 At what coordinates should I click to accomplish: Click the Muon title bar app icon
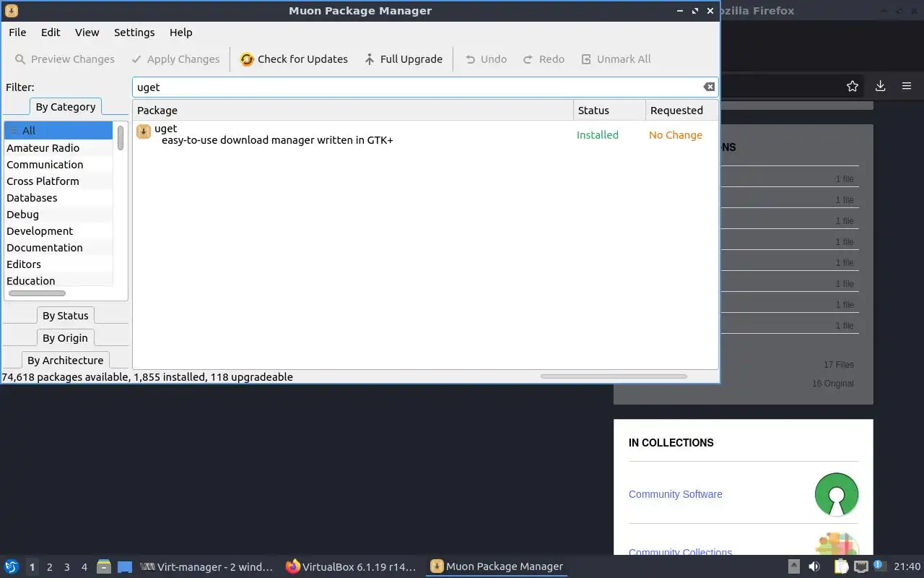click(x=11, y=11)
